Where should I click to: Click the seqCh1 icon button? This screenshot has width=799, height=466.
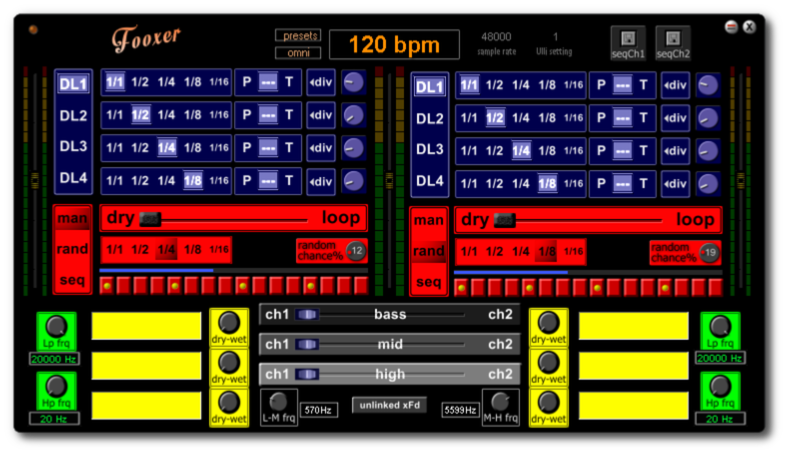click(x=627, y=40)
